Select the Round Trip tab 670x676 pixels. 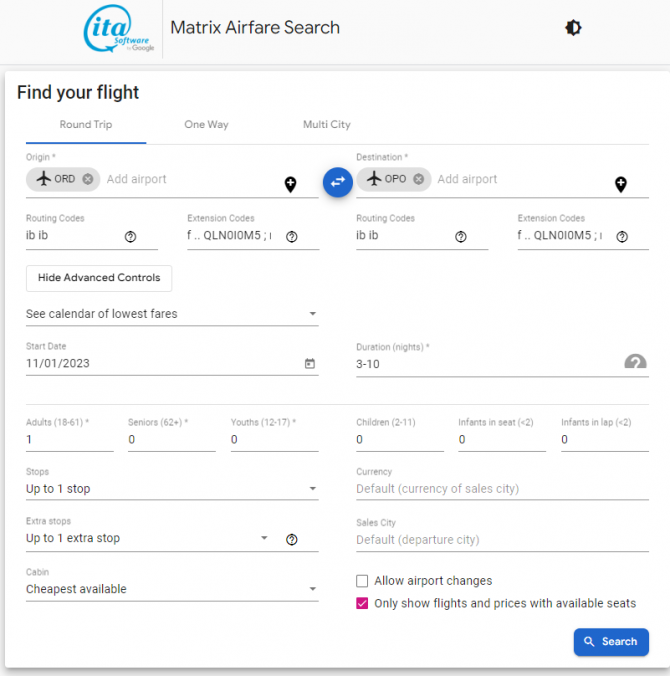[86, 125]
